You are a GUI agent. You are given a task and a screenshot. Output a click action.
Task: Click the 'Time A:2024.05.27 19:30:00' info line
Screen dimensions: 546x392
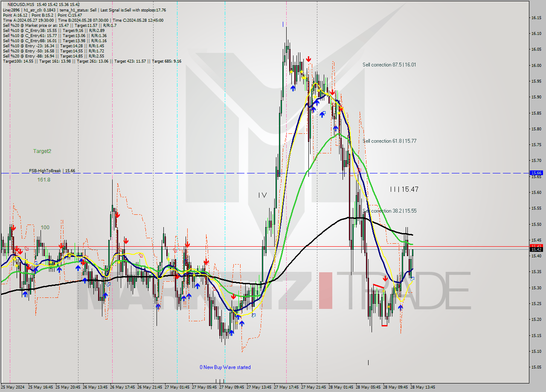point(83,20)
